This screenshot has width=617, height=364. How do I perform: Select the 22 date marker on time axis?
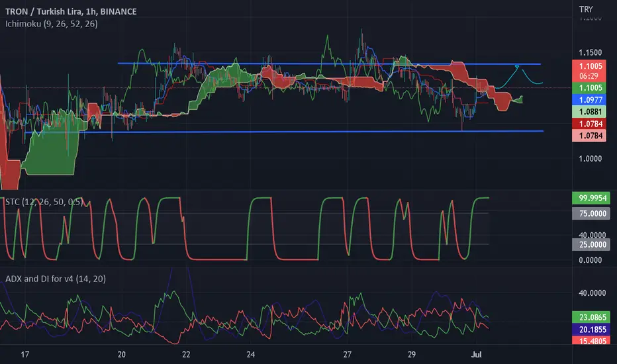186,355
